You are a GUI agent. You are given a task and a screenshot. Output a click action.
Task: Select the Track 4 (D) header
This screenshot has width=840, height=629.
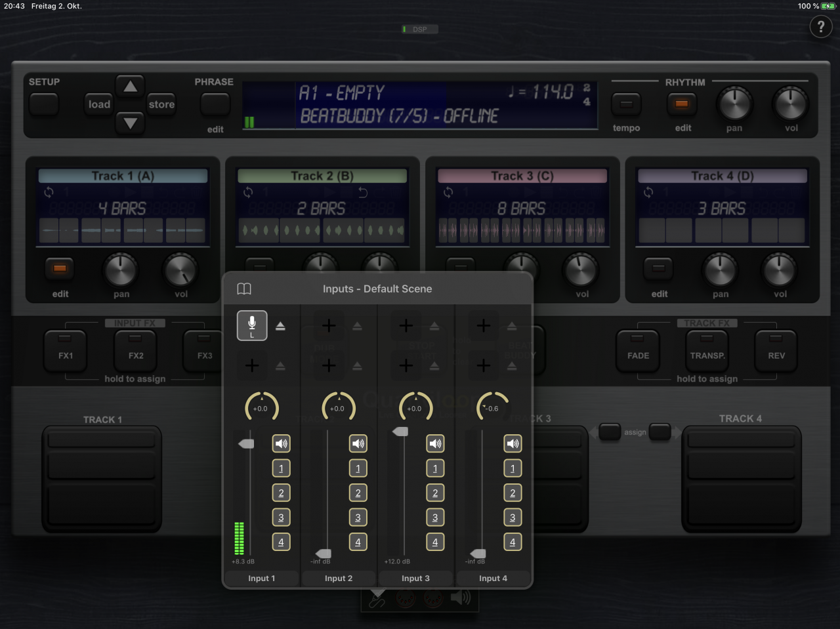click(723, 176)
